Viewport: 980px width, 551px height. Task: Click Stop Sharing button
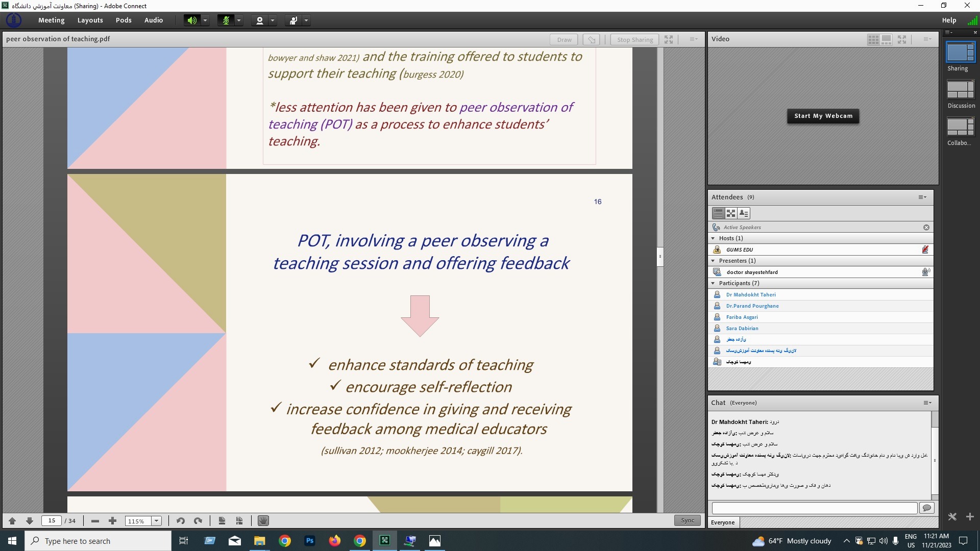pos(634,39)
